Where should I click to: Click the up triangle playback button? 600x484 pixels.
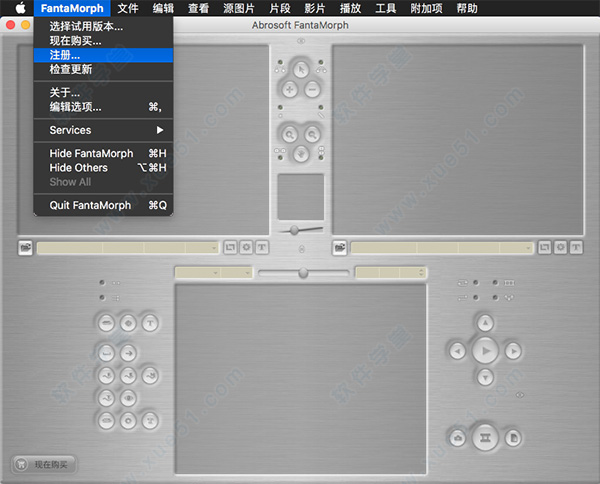pyautogui.click(x=485, y=323)
